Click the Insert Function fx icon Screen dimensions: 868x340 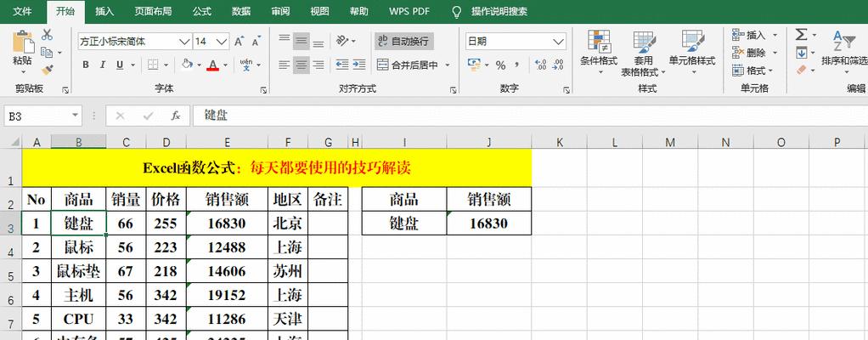[x=176, y=116]
